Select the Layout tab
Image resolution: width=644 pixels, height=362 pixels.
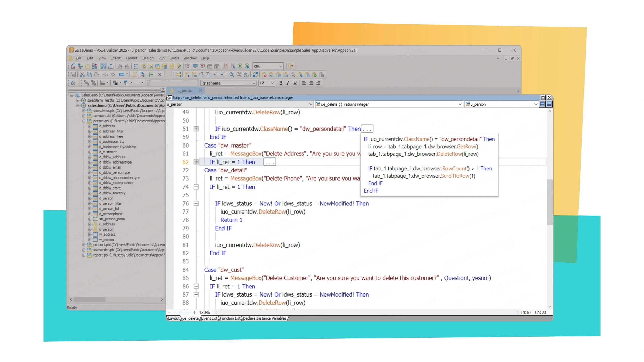174,318
